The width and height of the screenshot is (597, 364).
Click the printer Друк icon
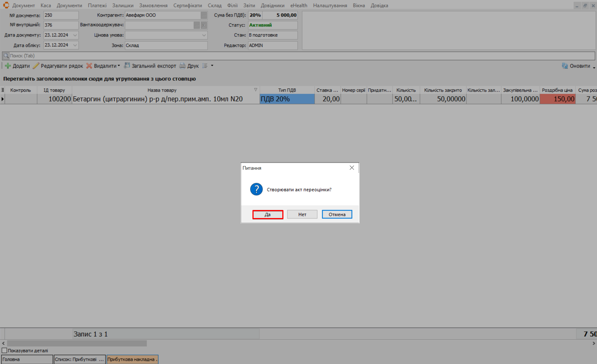[x=183, y=66]
